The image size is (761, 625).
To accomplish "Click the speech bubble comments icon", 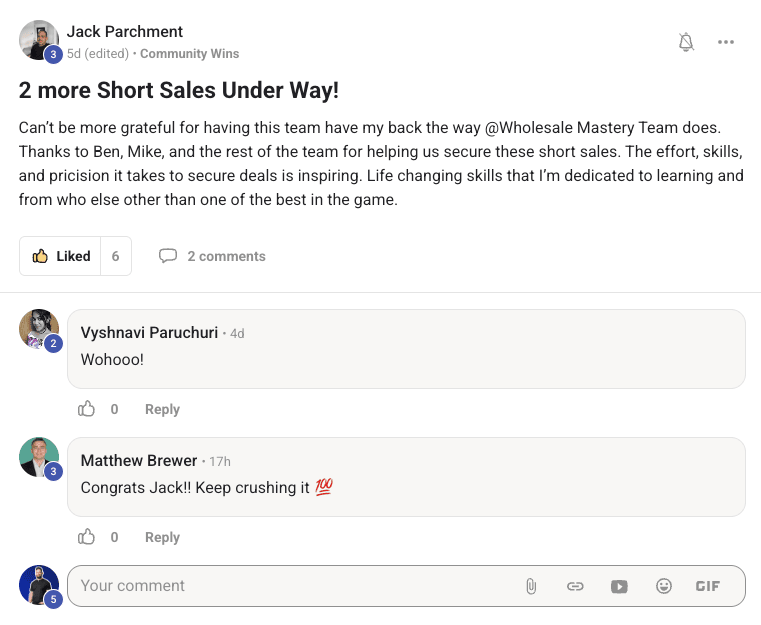I will click(168, 256).
